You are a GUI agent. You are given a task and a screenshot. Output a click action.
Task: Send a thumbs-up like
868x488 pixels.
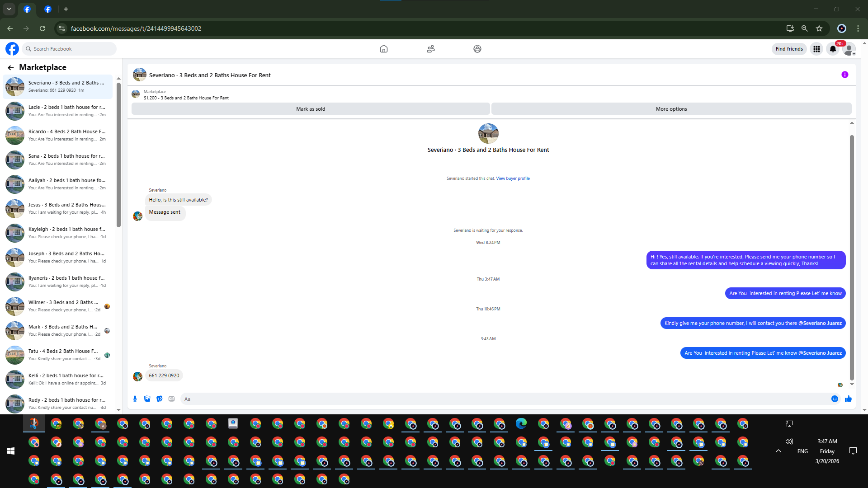tap(848, 399)
